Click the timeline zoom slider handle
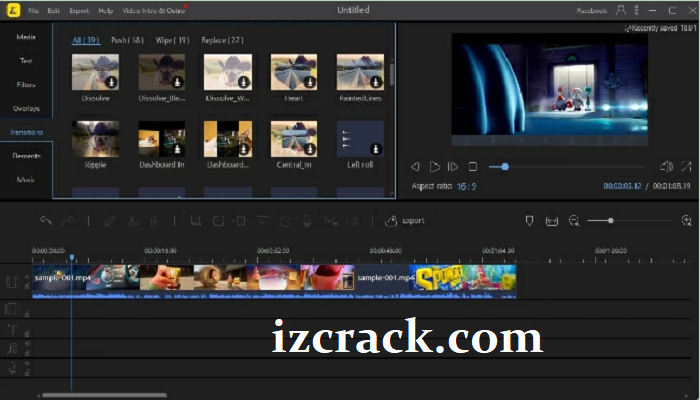This screenshot has height=400, width=700. point(610,221)
